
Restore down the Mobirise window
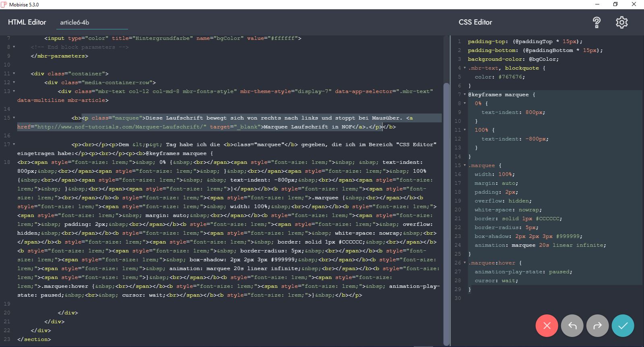tap(615, 4)
